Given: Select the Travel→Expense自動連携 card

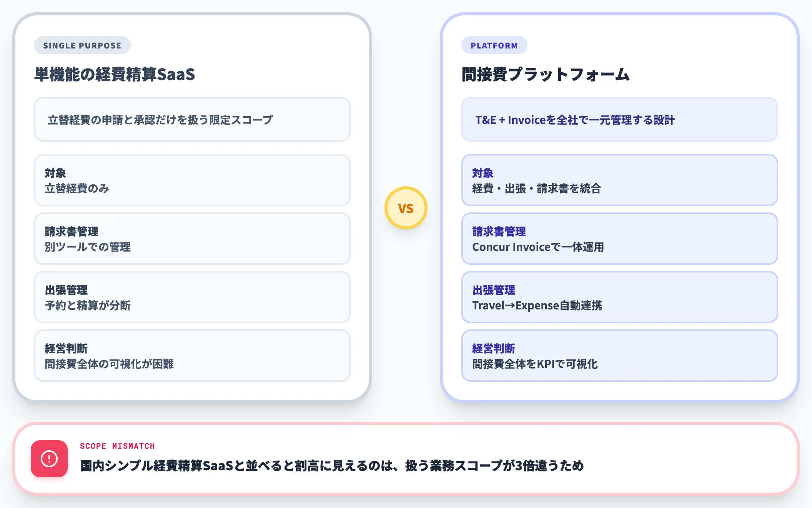Looking at the screenshot, I should [x=620, y=297].
